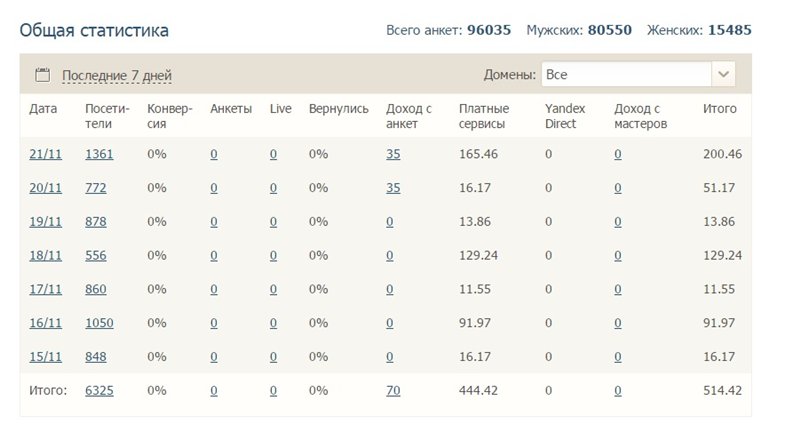
Task: Open the 15/11 date link
Action: coord(43,357)
